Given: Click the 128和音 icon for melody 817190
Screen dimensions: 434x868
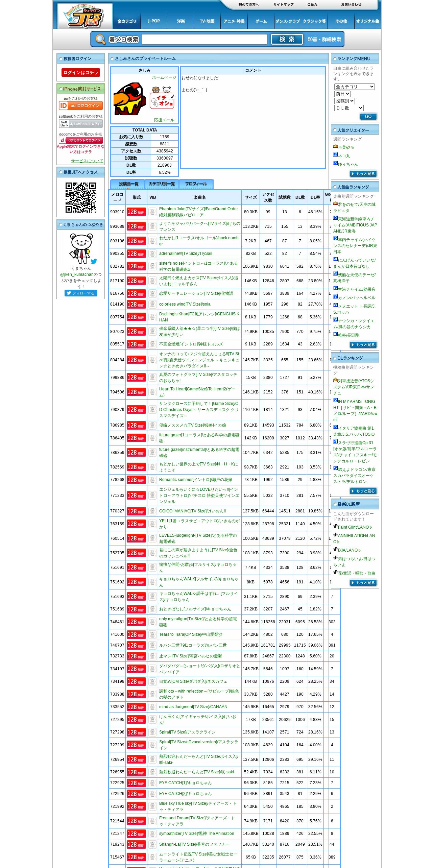Looking at the screenshot, I should 136,281.
